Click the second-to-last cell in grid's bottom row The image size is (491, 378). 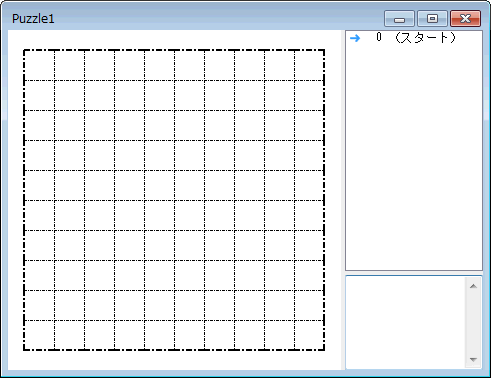tap(279, 335)
